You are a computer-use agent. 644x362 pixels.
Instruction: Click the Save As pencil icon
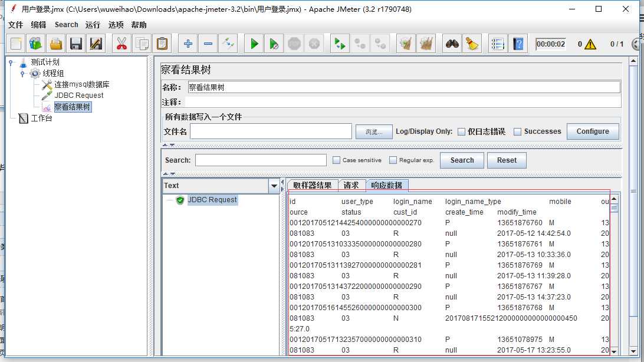pyautogui.click(x=96, y=44)
